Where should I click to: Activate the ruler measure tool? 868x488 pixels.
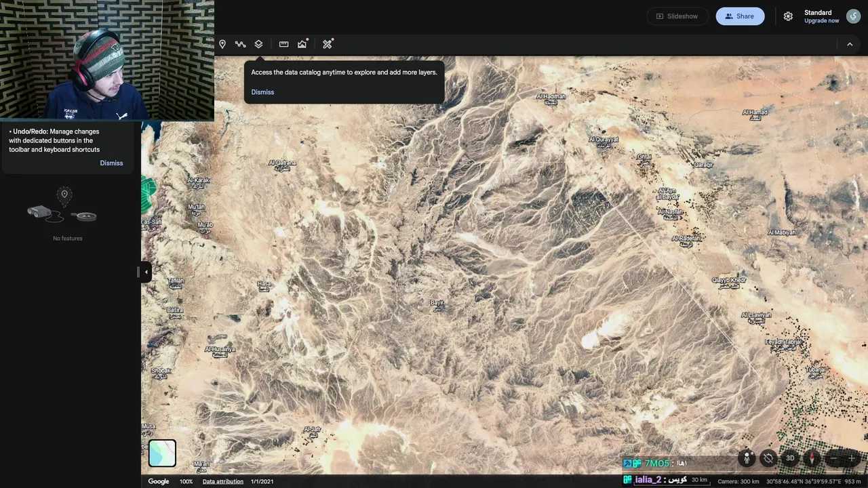tap(283, 44)
